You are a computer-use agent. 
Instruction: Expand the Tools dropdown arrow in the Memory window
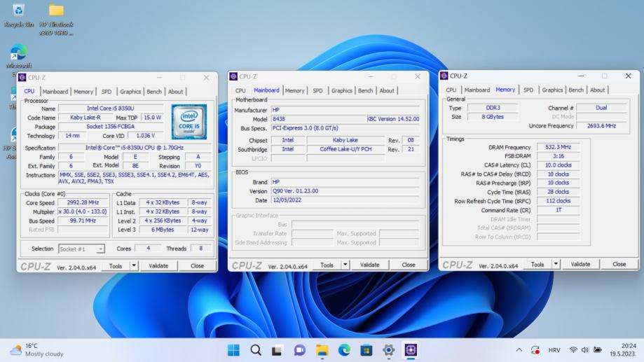pyautogui.click(x=556, y=264)
